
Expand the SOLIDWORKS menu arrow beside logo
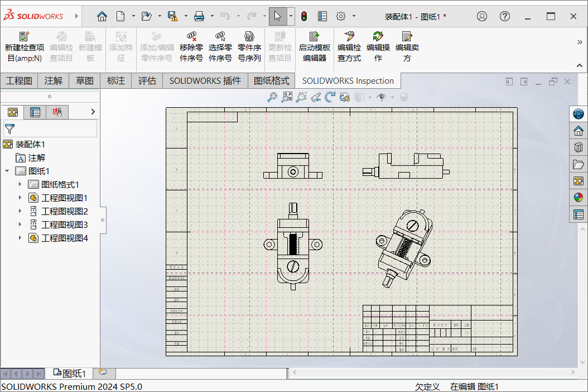tap(76, 16)
